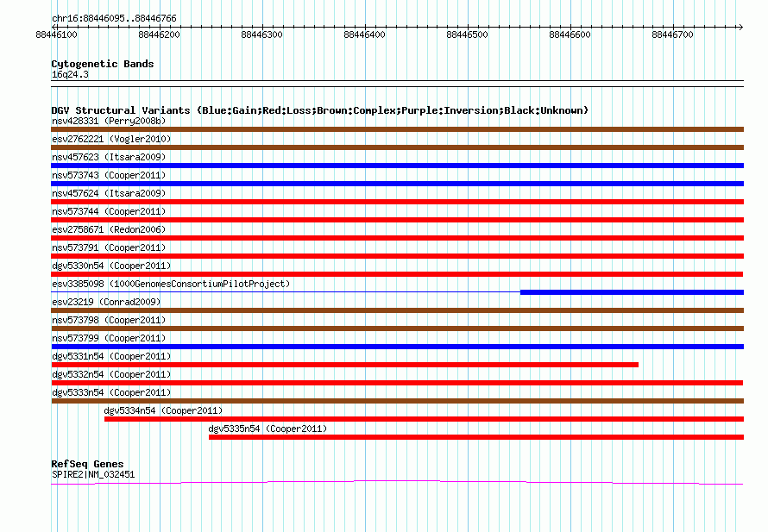The height and width of the screenshot is (532, 768).
Task: Select the esv2758671 (Redon2006) variant label
Action: click(109, 229)
